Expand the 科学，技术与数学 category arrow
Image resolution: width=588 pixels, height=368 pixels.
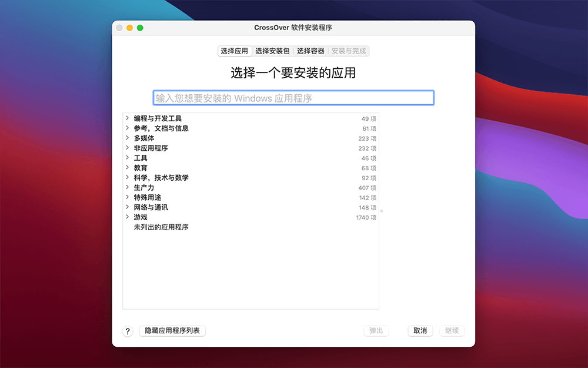pos(127,177)
